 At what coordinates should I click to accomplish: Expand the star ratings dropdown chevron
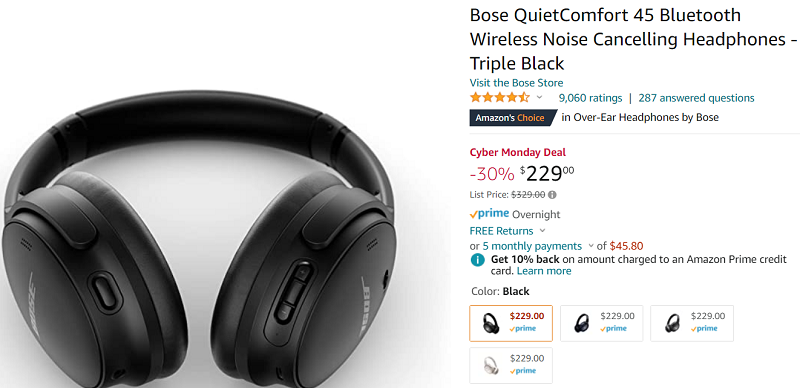[x=540, y=98]
